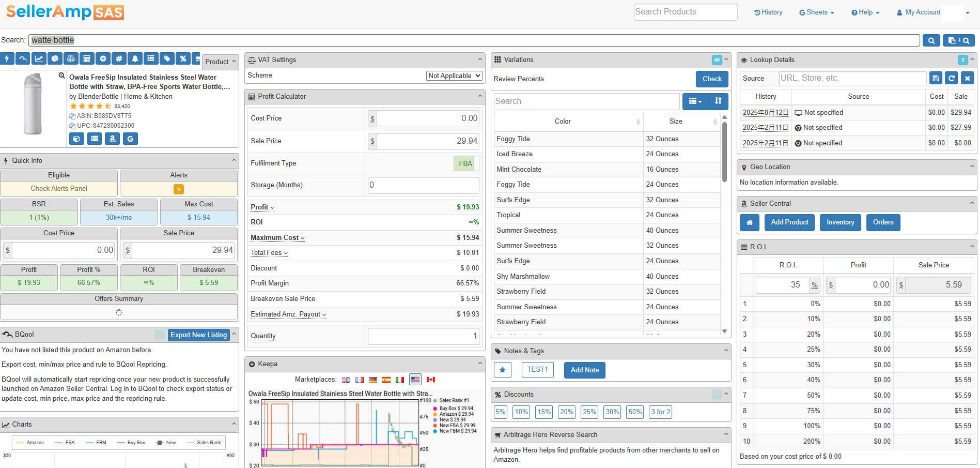Click the Search Products field at top
980x468 pixels.
point(686,12)
